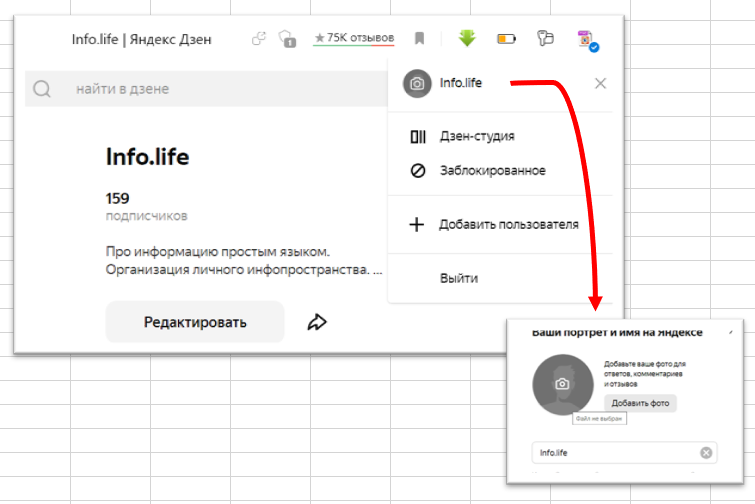Click the portrait avatar camera thumbnail
Screen dimensions: 755x504
[562, 385]
